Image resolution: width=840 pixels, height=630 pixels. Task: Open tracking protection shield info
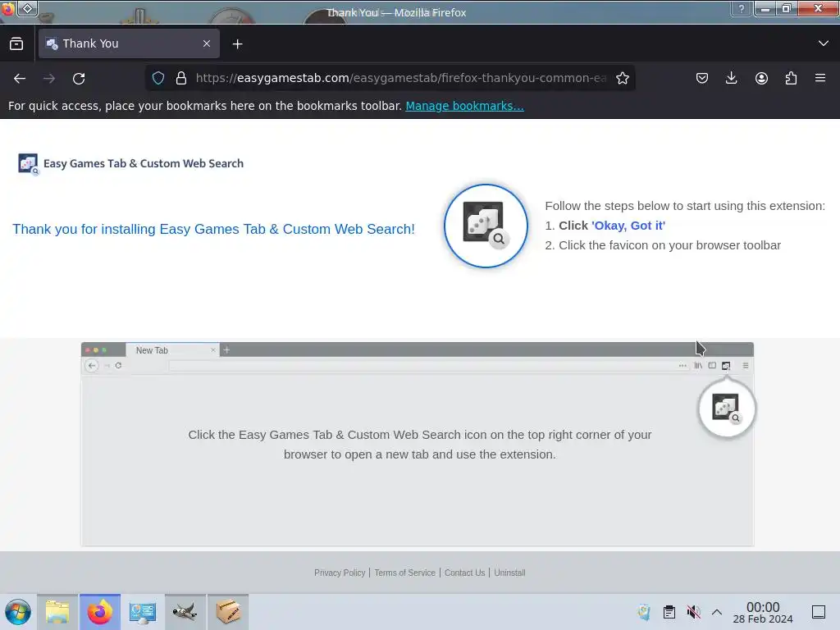[x=158, y=78]
